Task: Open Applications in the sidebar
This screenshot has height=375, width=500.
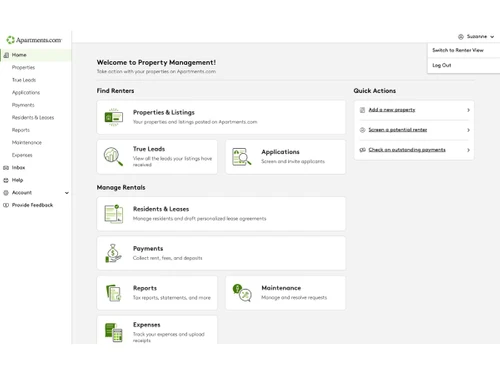Action: coord(26,92)
